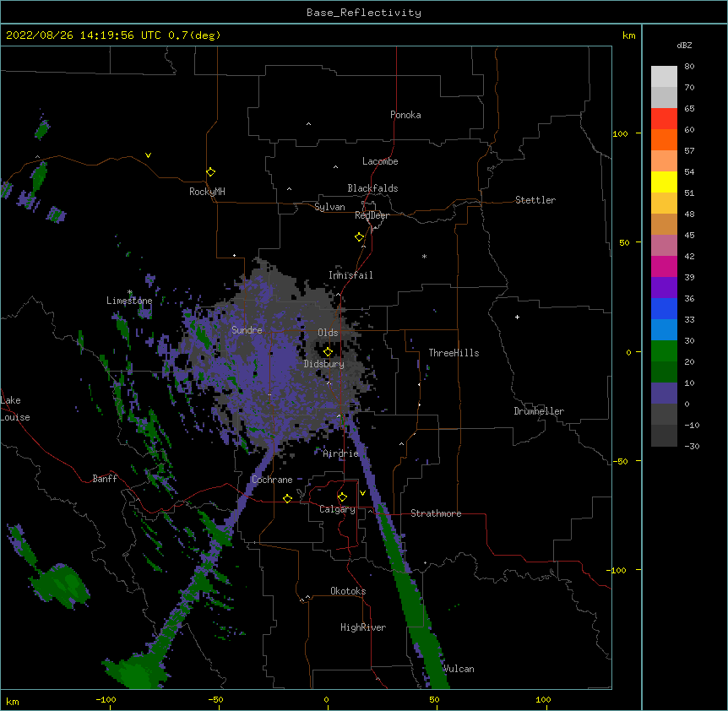Click the Calgary city label

(337, 509)
